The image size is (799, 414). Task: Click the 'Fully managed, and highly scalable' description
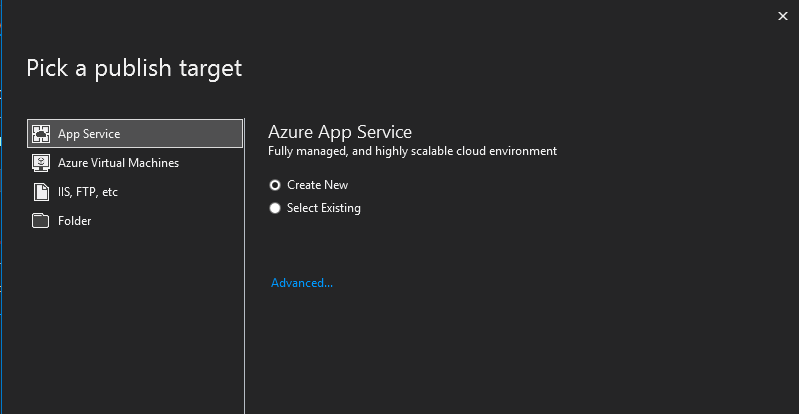(x=412, y=151)
